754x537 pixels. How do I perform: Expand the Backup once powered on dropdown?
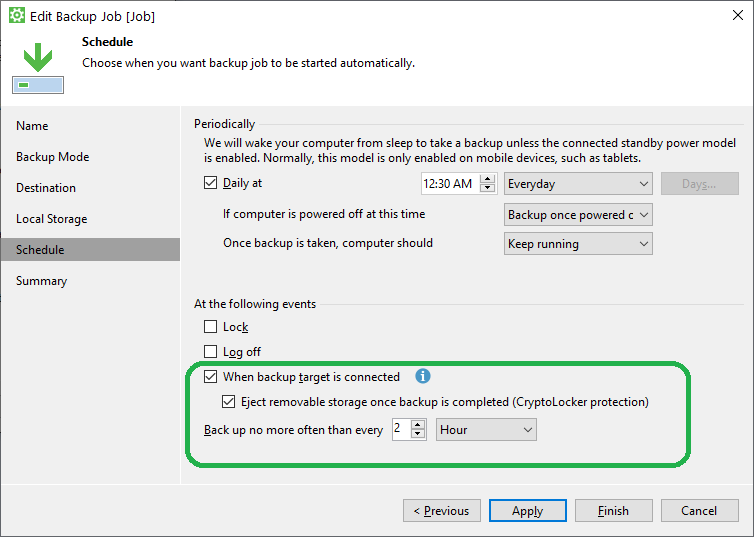click(578, 215)
